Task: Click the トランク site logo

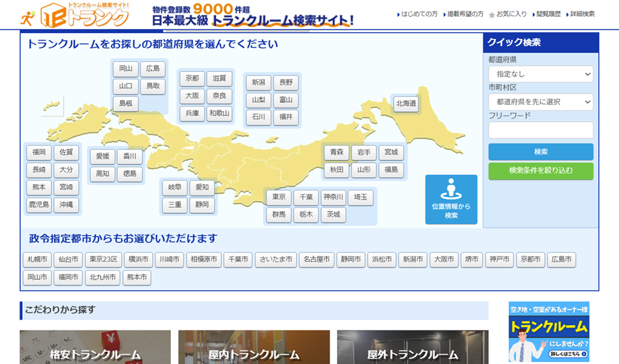Action: click(75, 15)
